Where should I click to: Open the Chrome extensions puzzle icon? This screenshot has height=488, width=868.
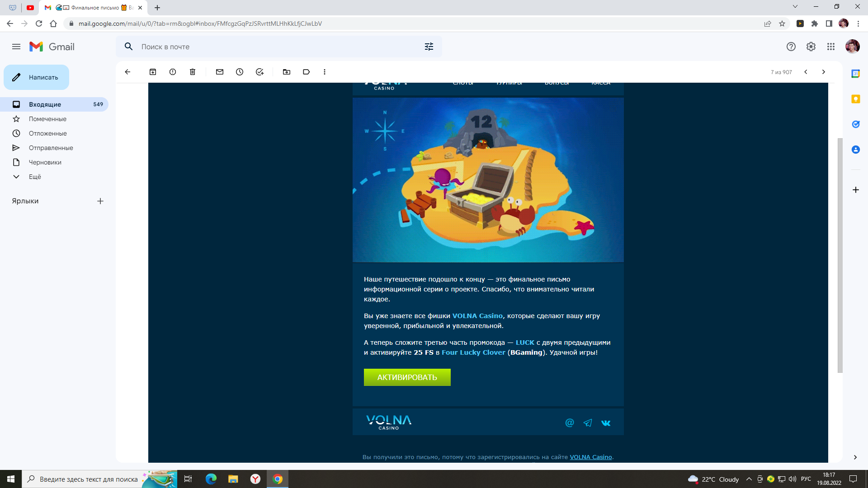click(x=815, y=23)
